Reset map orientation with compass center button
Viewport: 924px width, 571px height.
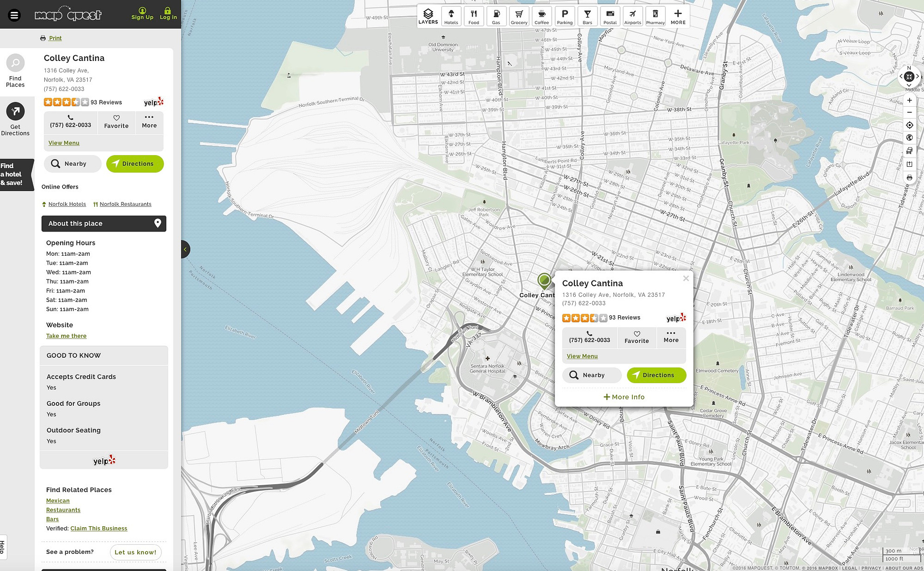click(x=909, y=77)
